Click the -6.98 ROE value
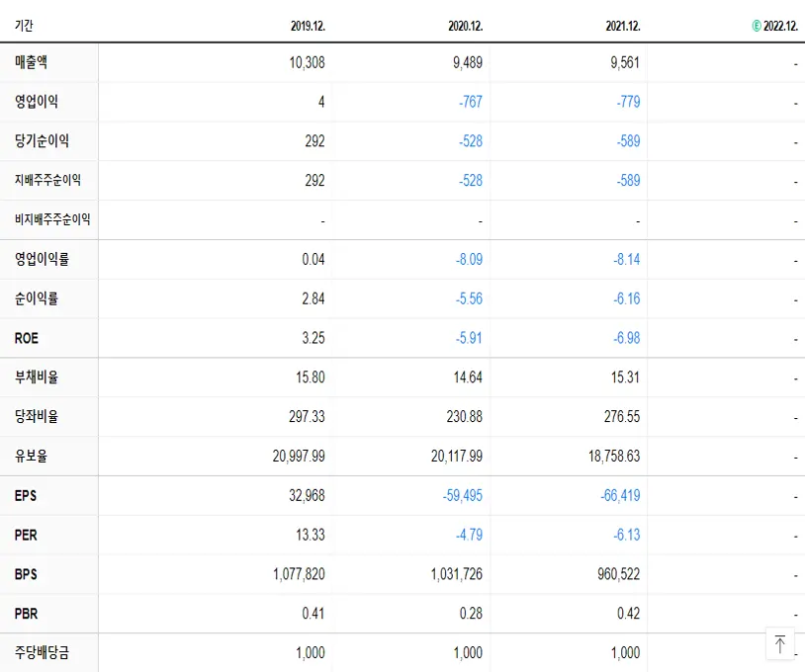805x672 pixels. 627,338
